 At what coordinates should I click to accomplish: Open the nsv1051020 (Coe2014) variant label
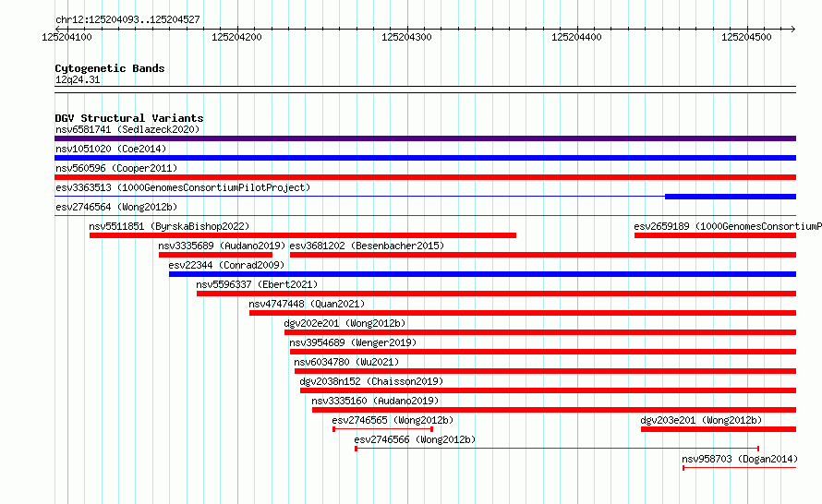(x=111, y=149)
